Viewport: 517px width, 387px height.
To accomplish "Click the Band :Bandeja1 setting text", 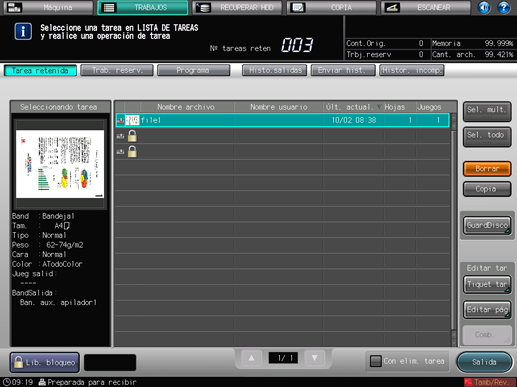I will pyautogui.click(x=43, y=216).
